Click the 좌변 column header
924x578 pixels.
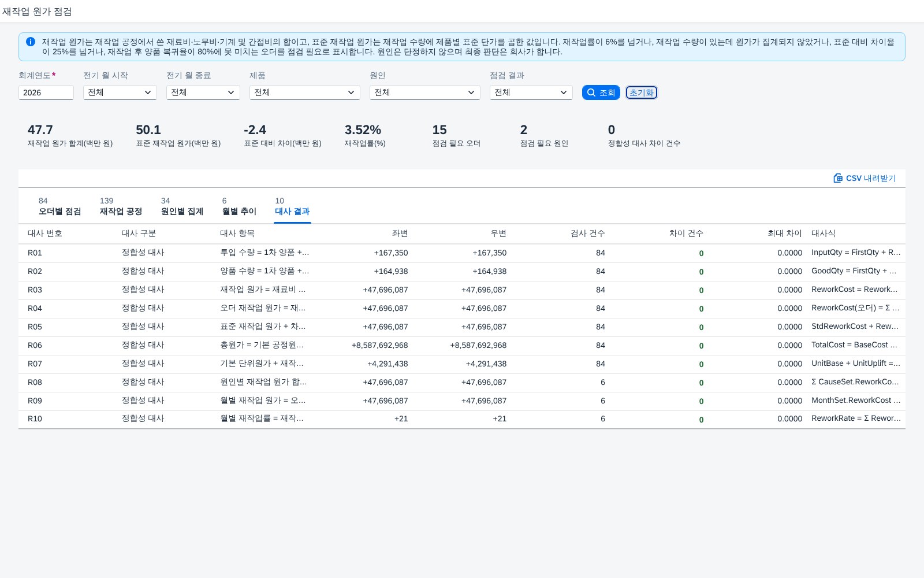click(400, 234)
